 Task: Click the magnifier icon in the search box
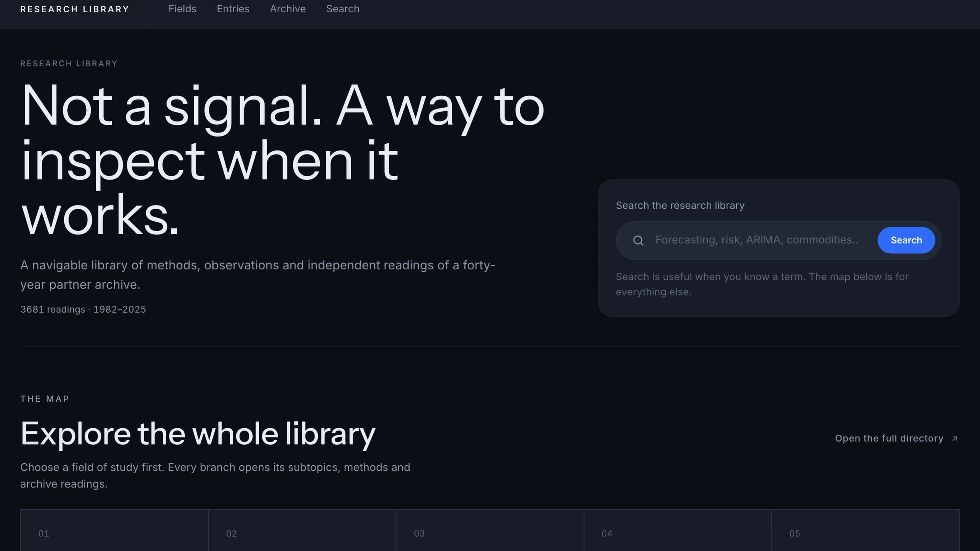(x=638, y=240)
